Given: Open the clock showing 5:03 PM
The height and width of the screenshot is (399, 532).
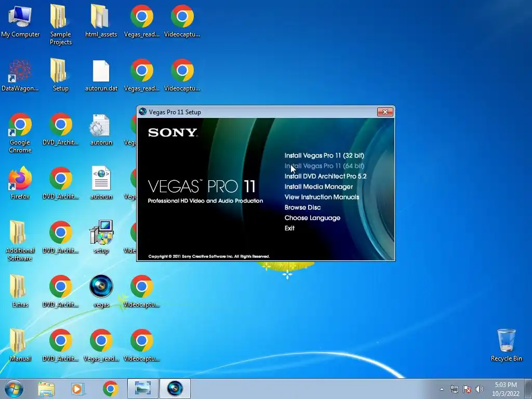Looking at the screenshot, I should coord(506,389).
